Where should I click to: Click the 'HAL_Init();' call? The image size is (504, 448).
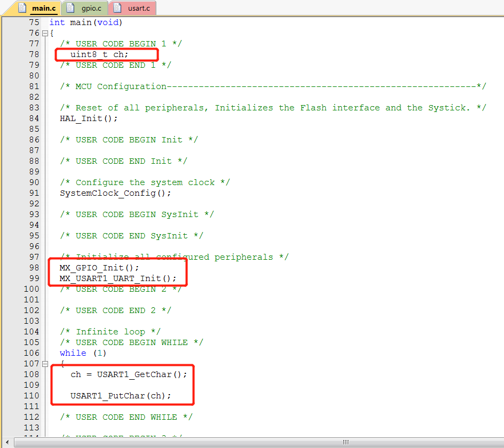point(89,118)
